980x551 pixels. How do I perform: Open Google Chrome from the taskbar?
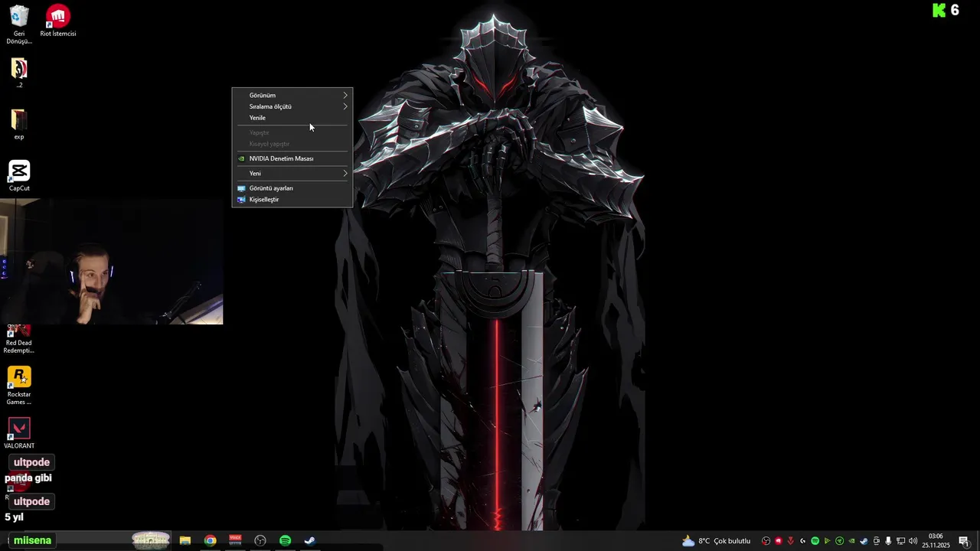[x=210, y=540]
